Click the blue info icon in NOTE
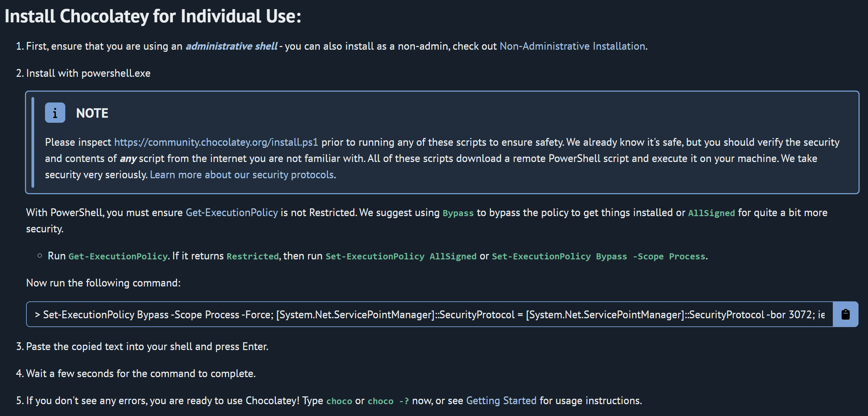The image size is (868, 416). pyautogui.click(x=55, y=113)
